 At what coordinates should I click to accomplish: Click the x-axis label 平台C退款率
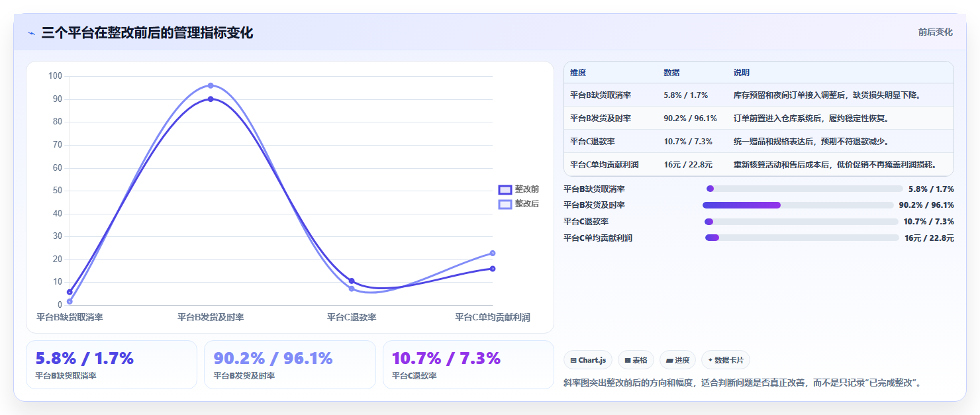coord(352,317)
